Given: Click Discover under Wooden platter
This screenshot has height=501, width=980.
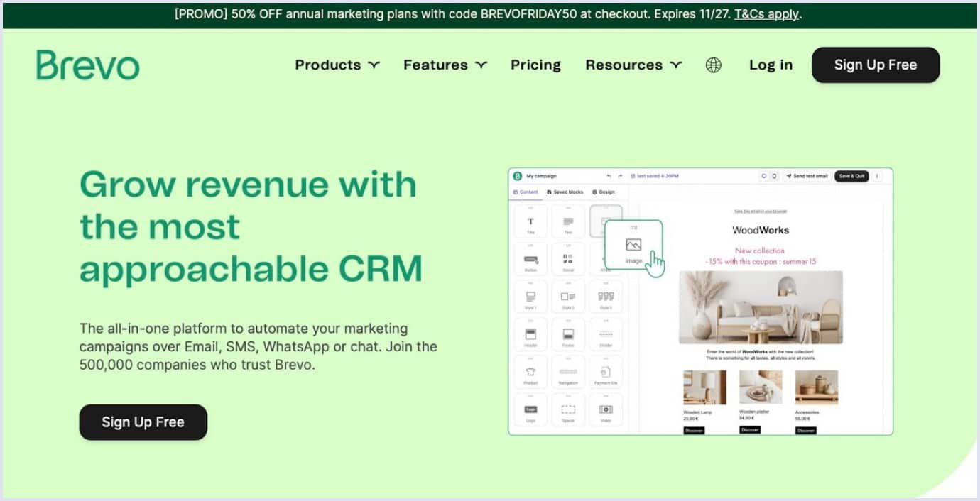Looking at the screenshot, I should click(750, 430).
